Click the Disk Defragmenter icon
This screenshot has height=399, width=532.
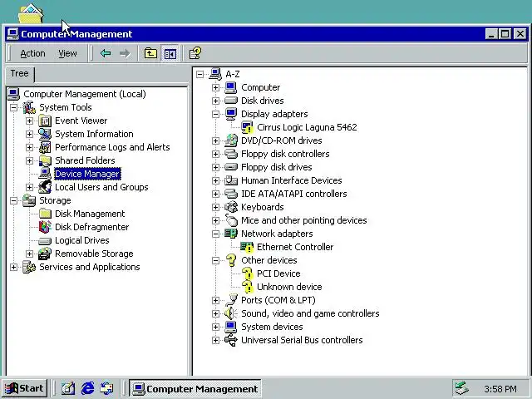coord(45,227)
